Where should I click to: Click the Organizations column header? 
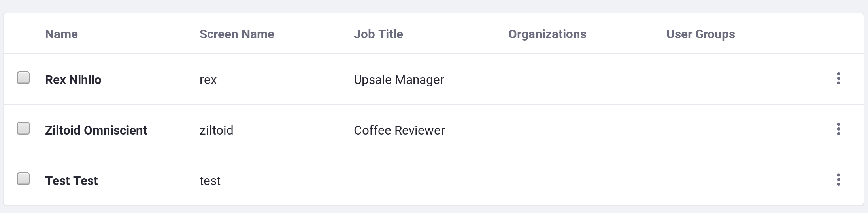(547, 34)
